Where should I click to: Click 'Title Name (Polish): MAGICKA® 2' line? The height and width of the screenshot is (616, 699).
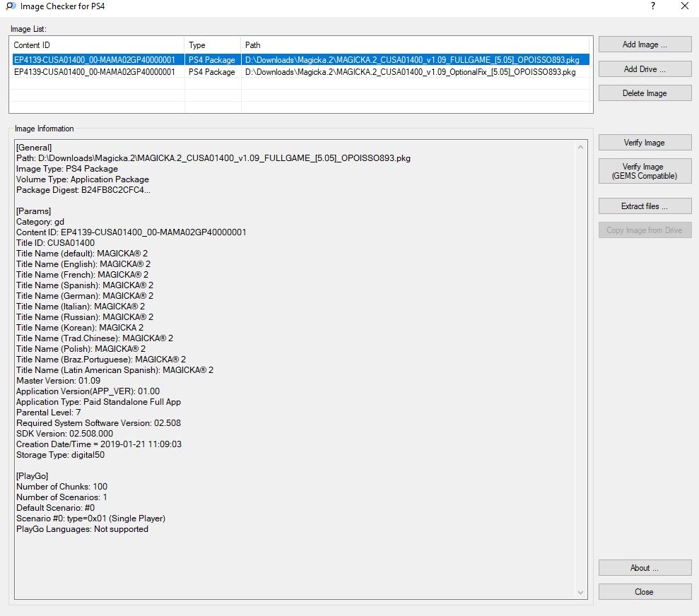point(81,349)
